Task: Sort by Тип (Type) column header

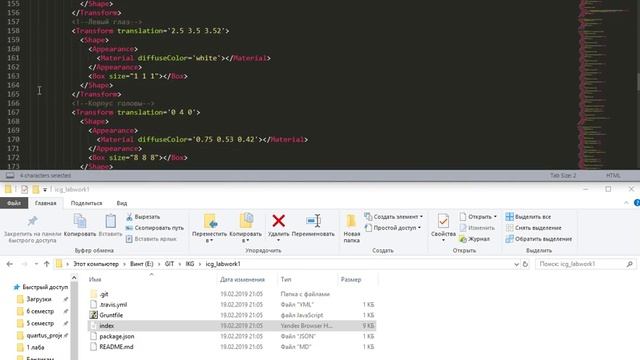Action: [286, 280]
